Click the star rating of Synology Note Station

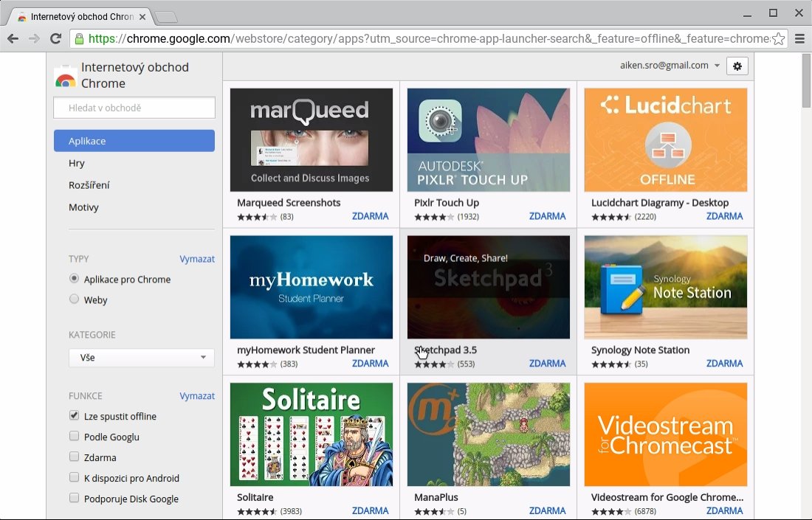click(x=611, y=364)
